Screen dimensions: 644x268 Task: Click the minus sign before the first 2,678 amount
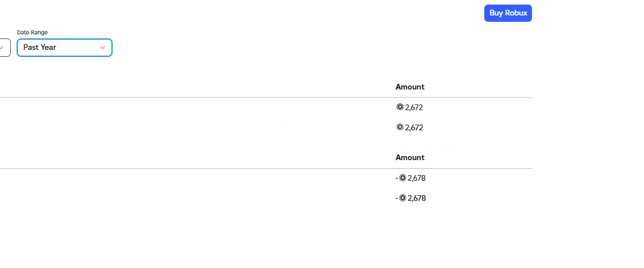pyautogui.click(x=397, y=178)
